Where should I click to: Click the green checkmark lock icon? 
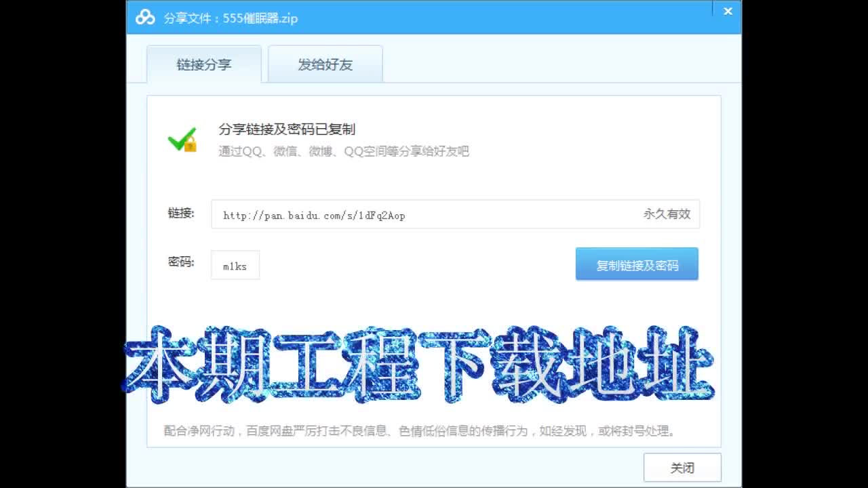coord(182,140)
